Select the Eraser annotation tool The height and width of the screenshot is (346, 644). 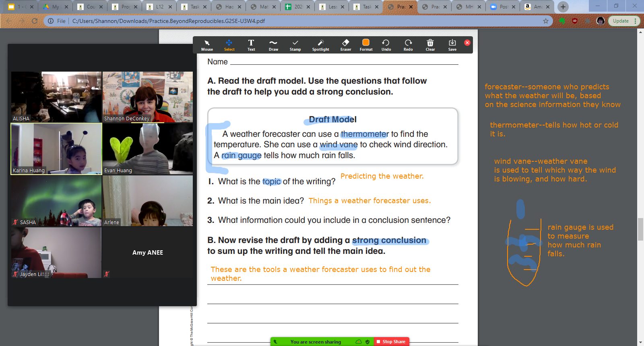pos(346,45)
